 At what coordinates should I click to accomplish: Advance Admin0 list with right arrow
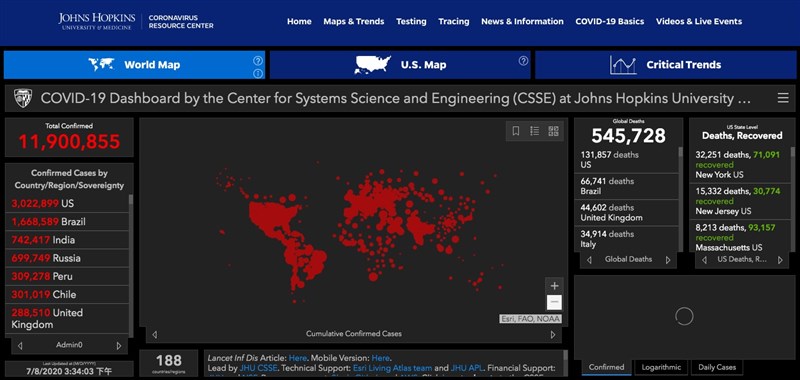coord(119,346)
